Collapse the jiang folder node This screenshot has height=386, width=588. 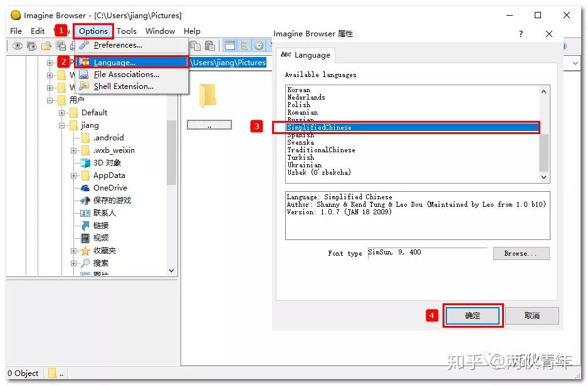(61, 125)
